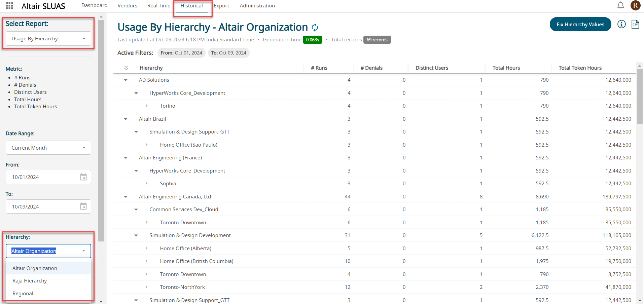Collapse Altair Engineering Canada, Ltd. row
The image size is (644, 304).
[126, 197]
